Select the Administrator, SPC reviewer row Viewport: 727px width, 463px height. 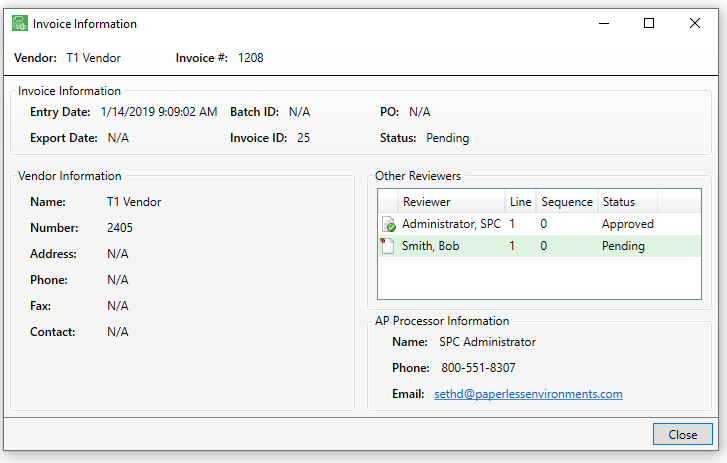539,224
